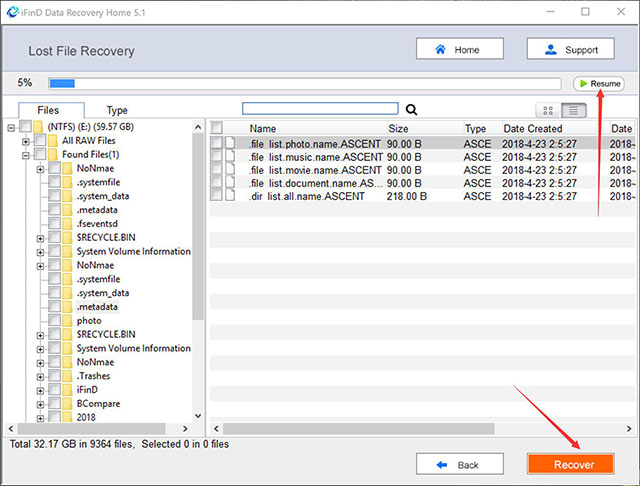Switch to list view icon
640x486 pixels.
point(573,110)
